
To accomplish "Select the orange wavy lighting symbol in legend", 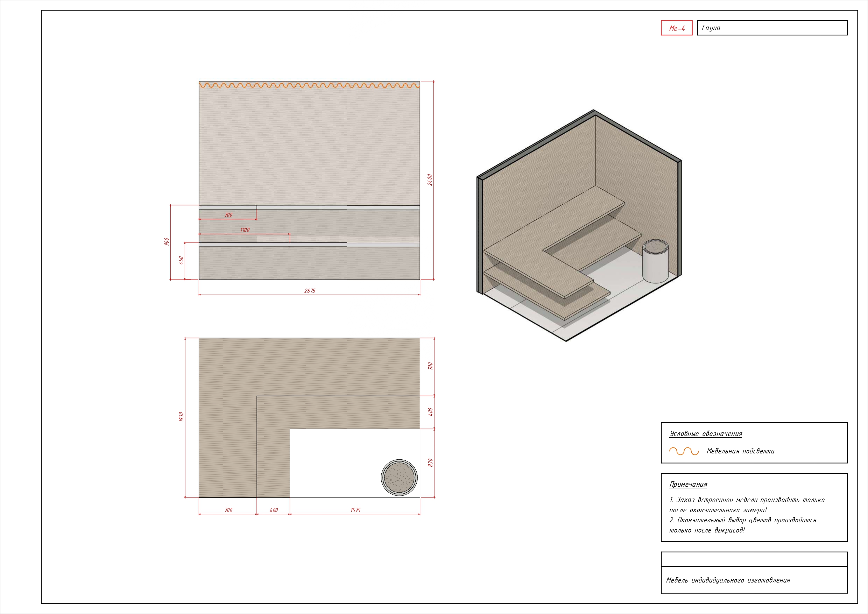I will pos(684,451).
